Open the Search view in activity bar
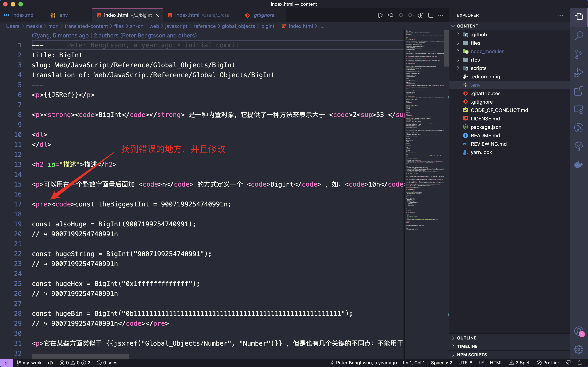Screen dimensions: 588x367 (x=578, y=36)
